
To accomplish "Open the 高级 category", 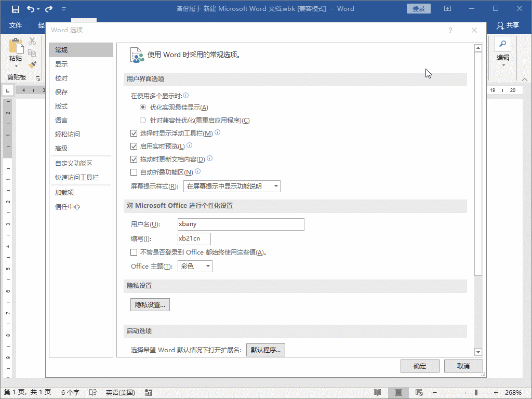I will click(81, 148).
